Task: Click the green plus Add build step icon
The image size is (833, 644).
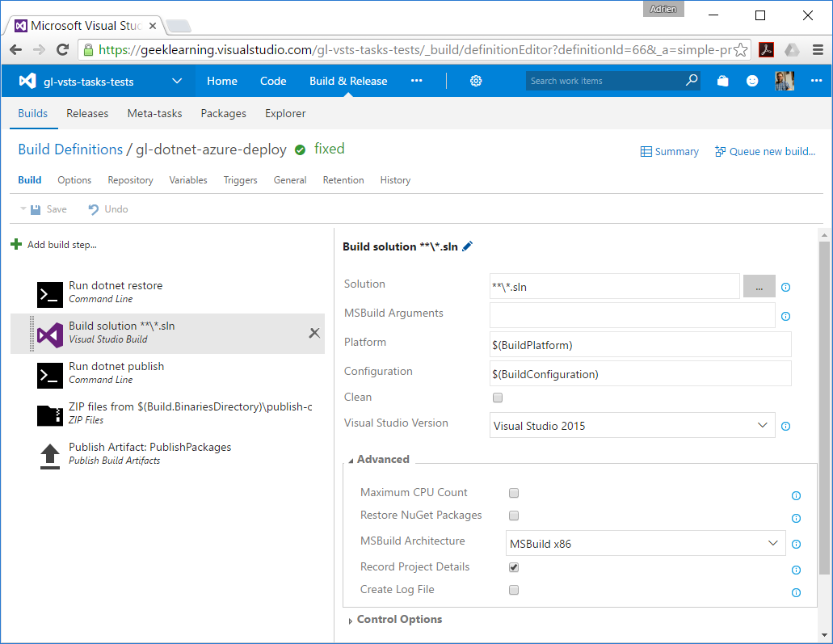Action: [x=16, y=244]
